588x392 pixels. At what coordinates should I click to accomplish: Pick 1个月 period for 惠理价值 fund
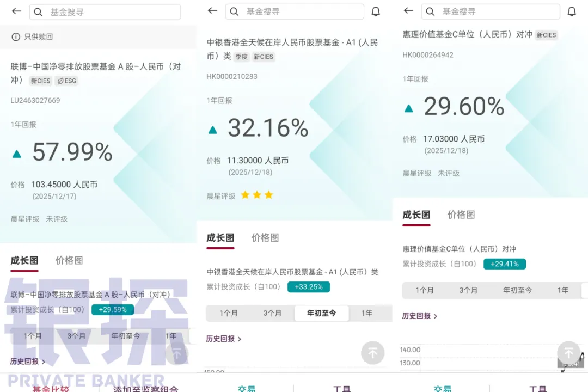click(x=425, y=290)
